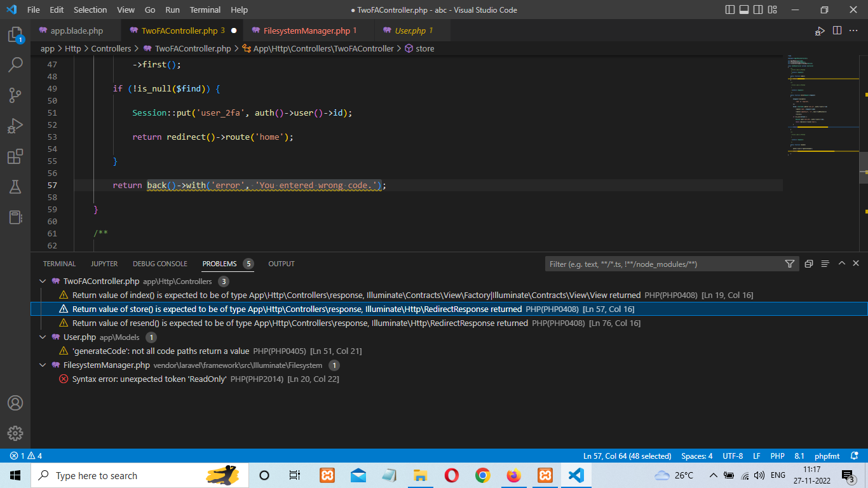This screenshot has height=488, width=868.
Task: Open the Source Control view
Action: tap(15, 95)
